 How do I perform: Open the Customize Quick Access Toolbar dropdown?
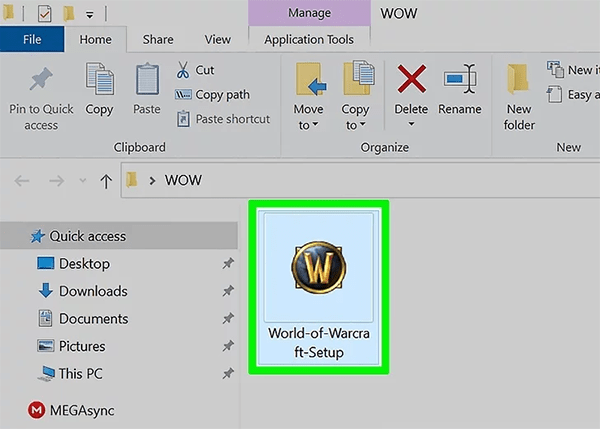(90, 15)
